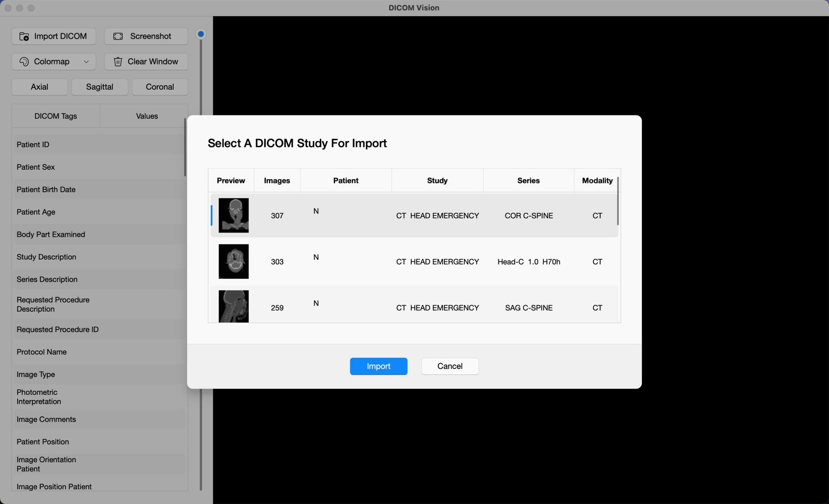Click Import to load selected study
The height and width of the screenshot is (504, 829).
tap(378, 366)
